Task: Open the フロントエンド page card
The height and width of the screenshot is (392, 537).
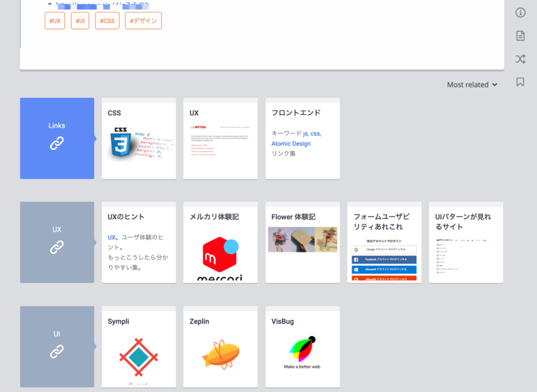Action: point(302,138)
